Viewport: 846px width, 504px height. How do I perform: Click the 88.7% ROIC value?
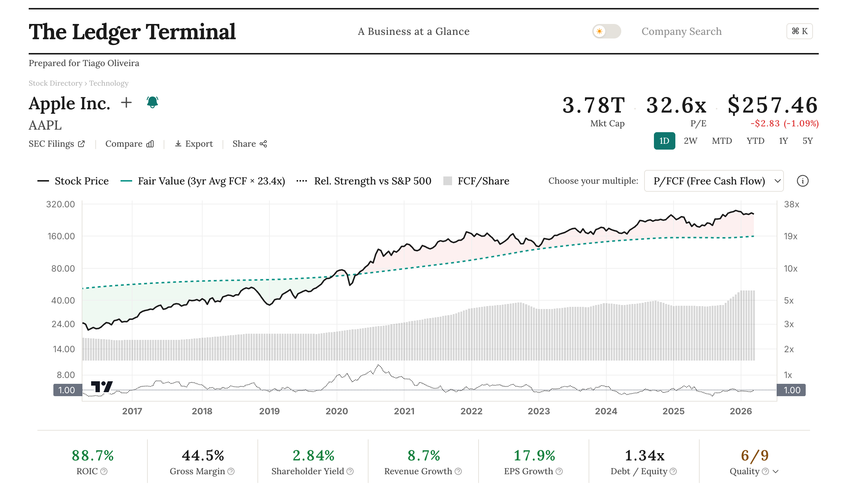coord(93,455)
